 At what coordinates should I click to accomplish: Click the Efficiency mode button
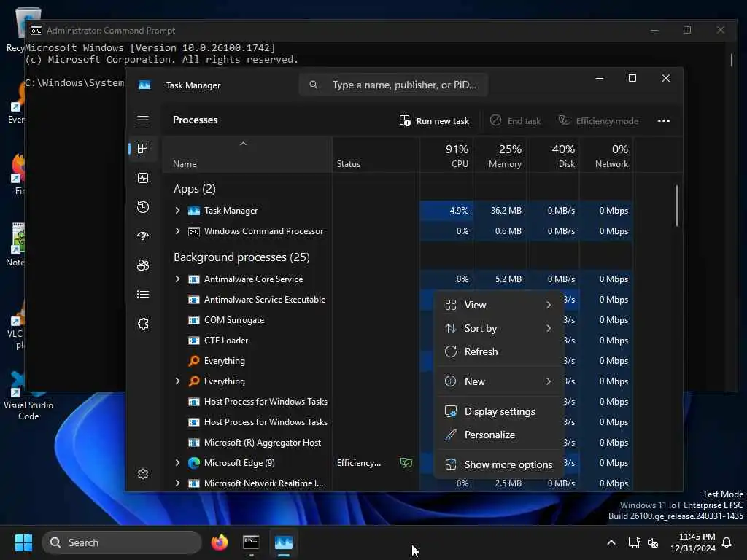coord(598,120)
